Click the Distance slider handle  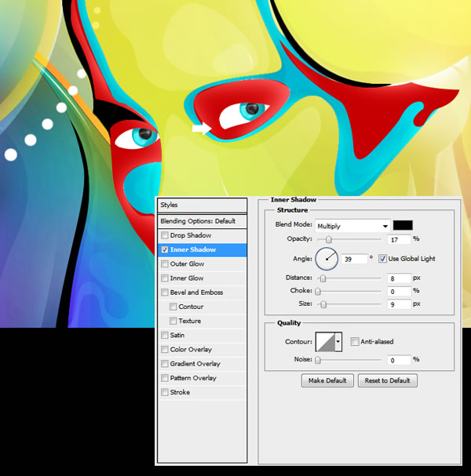(323, 278)
